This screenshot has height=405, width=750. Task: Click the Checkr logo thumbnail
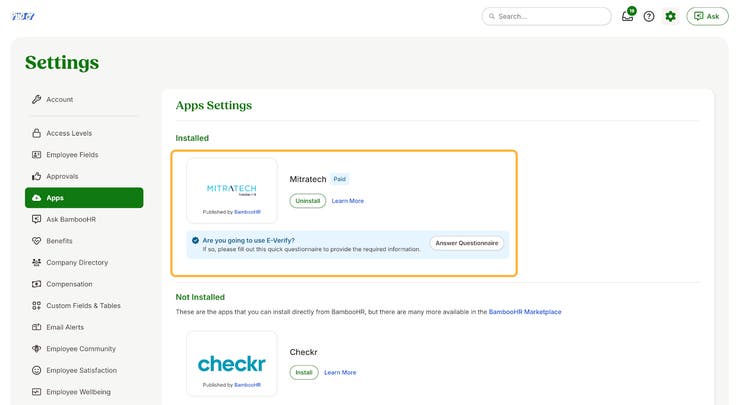[232, 364]
